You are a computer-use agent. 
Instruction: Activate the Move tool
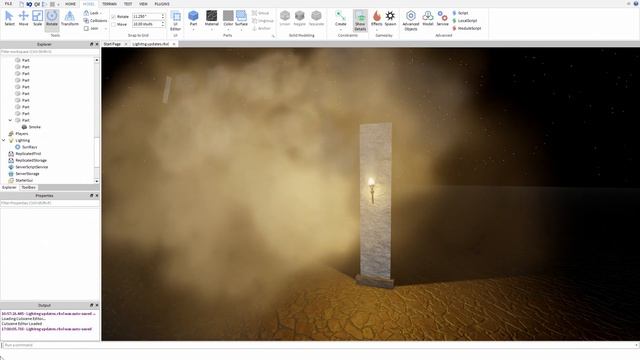[23, 18]
